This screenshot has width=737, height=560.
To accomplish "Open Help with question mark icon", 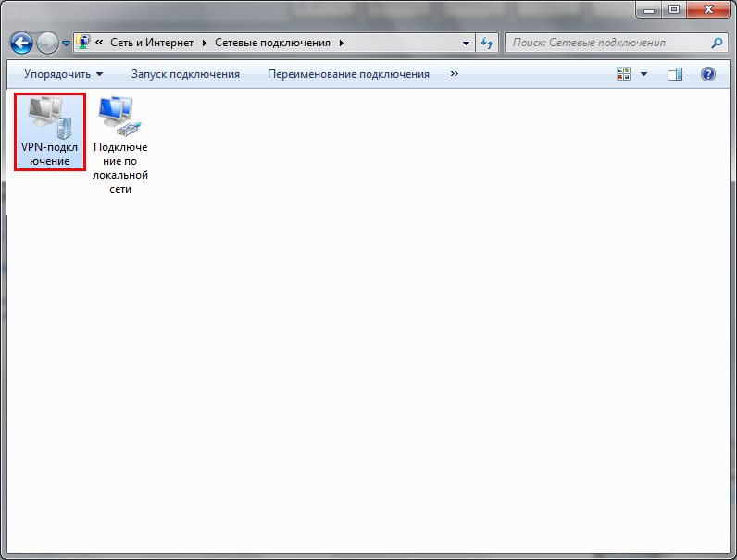I will click(708, 74).
